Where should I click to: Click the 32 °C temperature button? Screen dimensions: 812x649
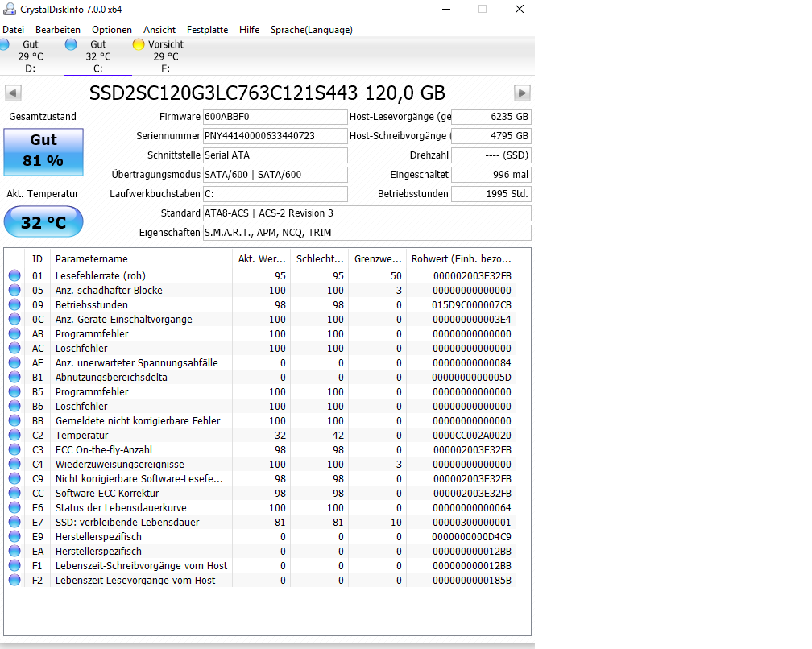[x=43, y=222]
